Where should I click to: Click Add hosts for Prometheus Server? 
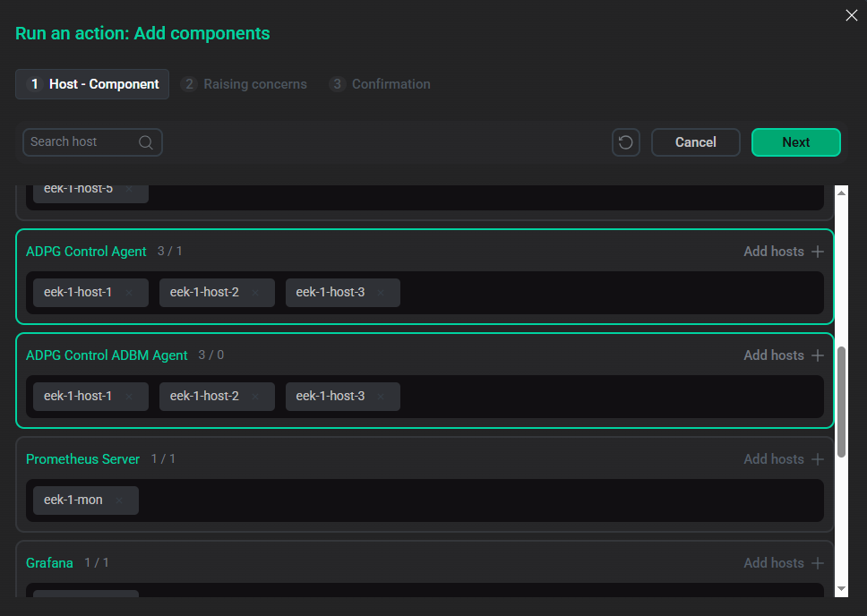(783, 458)
